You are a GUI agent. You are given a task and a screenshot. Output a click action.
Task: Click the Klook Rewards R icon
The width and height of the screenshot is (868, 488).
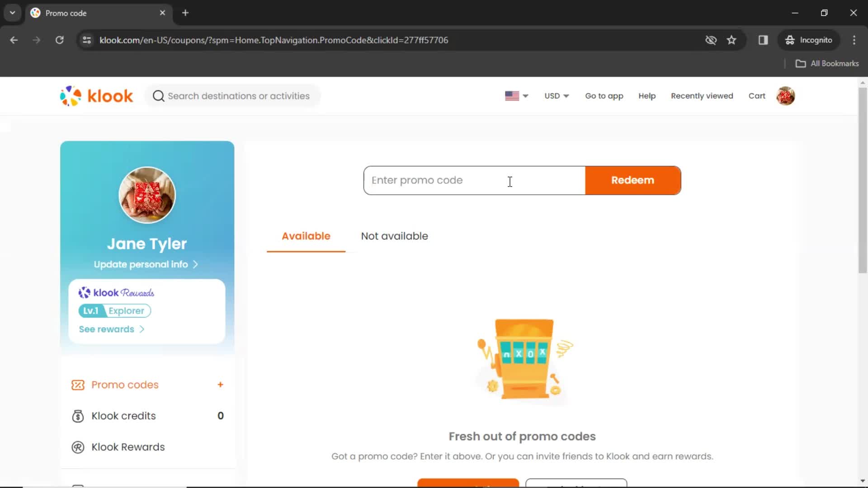tap(78, 447)
